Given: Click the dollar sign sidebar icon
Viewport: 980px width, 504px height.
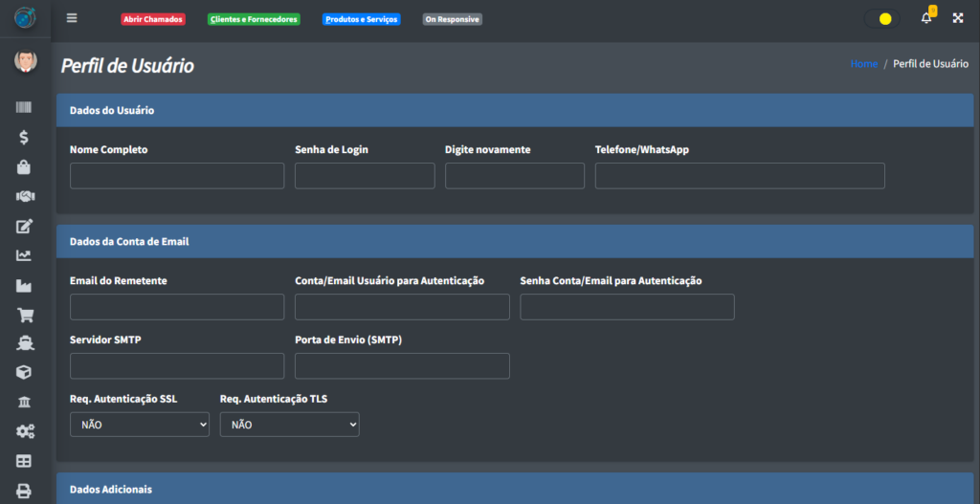Looking at the screenshot, I should 24,137.
